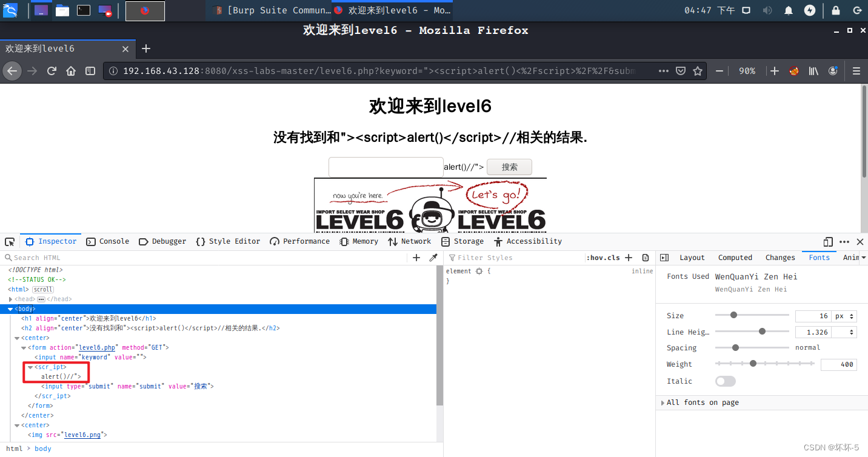Open the level6.png image source link
The image size is (868, 457).
(x=84, y=435)
